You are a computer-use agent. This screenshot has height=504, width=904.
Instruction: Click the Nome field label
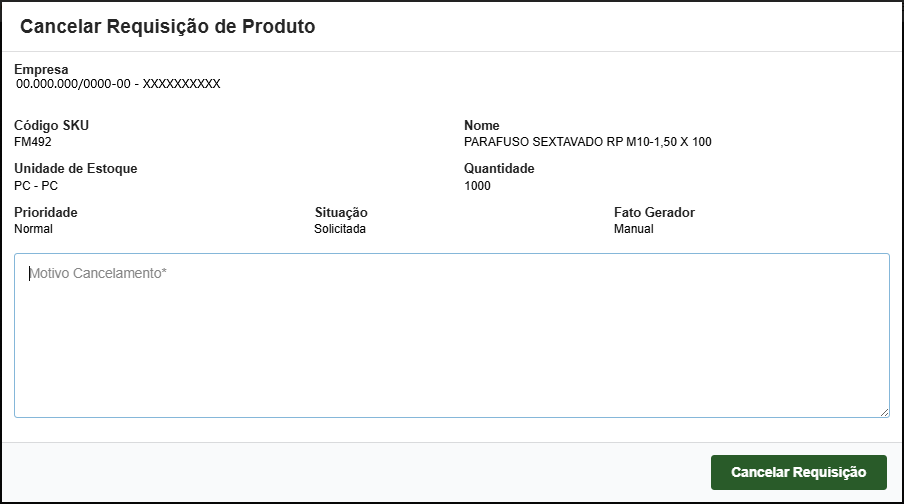[482, 125]
